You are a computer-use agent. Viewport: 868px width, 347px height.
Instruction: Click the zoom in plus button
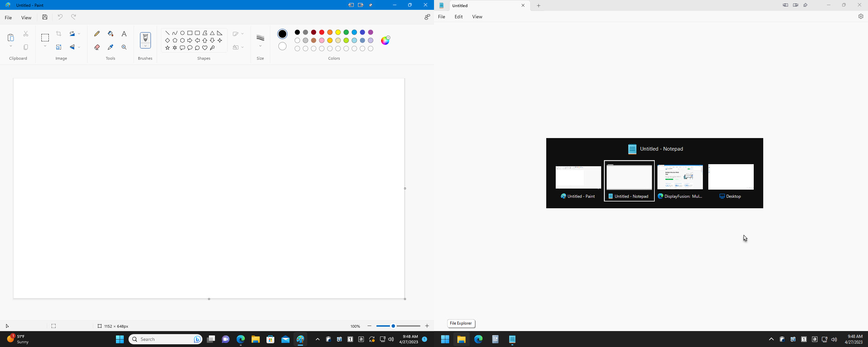point(427,326)
